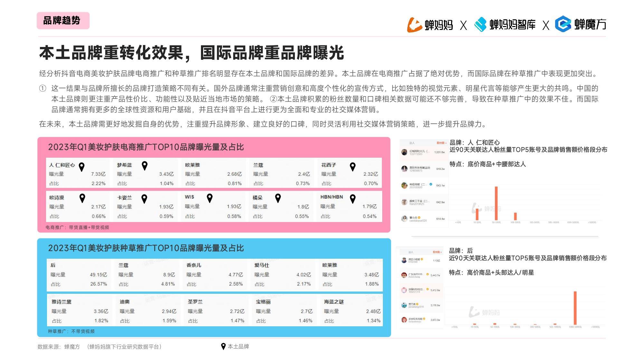
Task: Sort by 粉丝数 in the 人仁和匠心 list
Action: coord(441,143)
